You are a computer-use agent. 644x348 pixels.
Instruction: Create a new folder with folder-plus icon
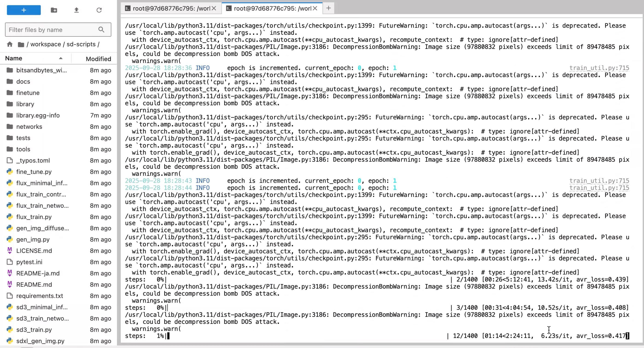pyautogui.click(x=54, y=10)
